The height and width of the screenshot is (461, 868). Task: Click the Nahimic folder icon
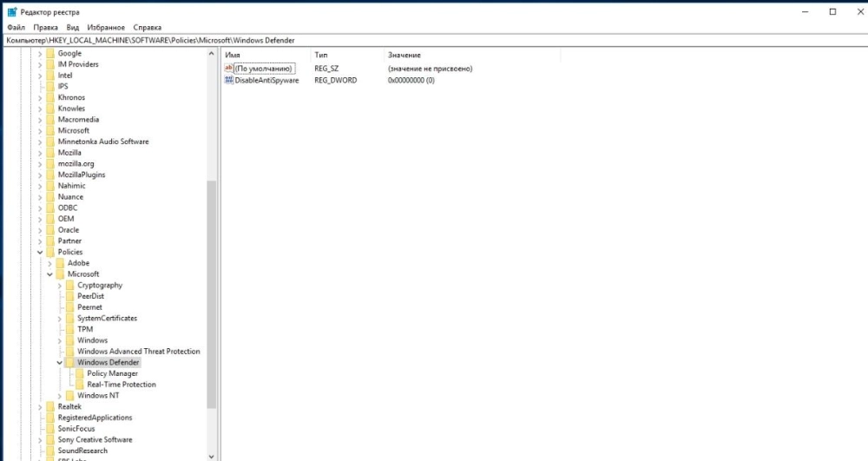50,186
